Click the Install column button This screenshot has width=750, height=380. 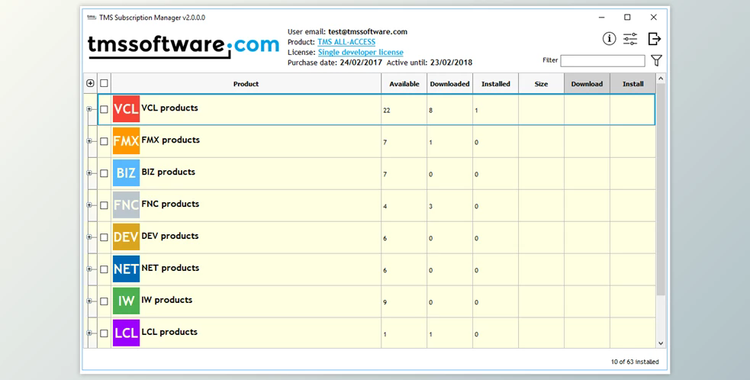tap(633, 84)
